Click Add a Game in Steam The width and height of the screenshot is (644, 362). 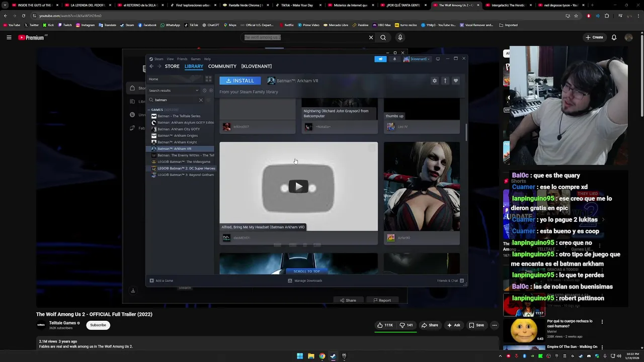point(162,281)
